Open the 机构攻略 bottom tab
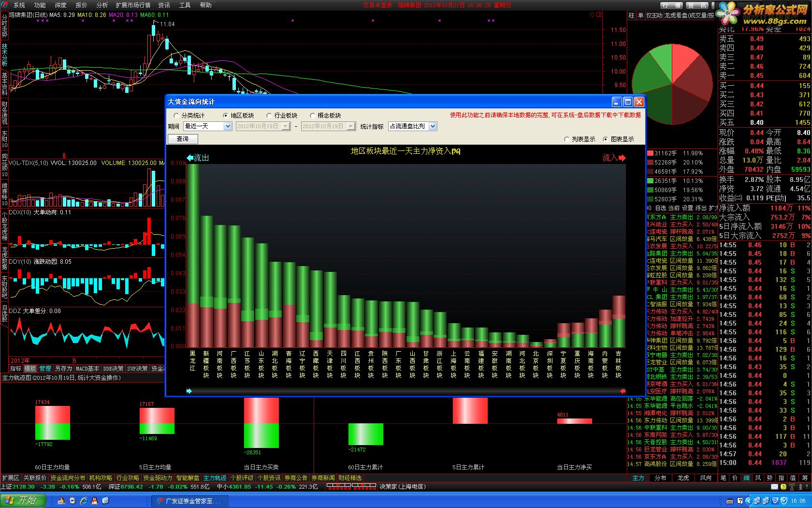The height and width of the screenshot is (508, 812). pyautogui.click(x=101, y=478)
